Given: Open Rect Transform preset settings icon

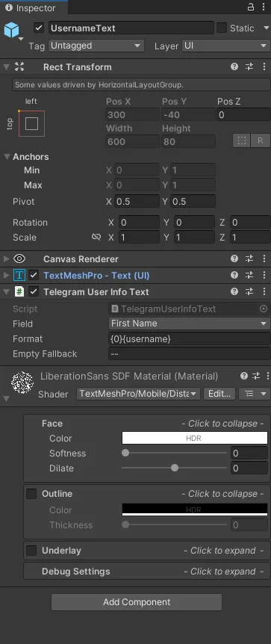Looking at the screenshot, I should 249,66.
